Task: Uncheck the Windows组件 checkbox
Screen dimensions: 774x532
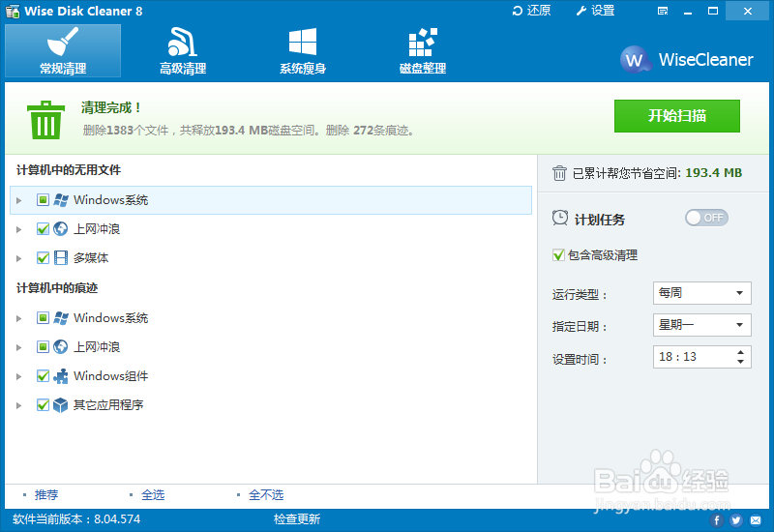Action: click(43, 376)
